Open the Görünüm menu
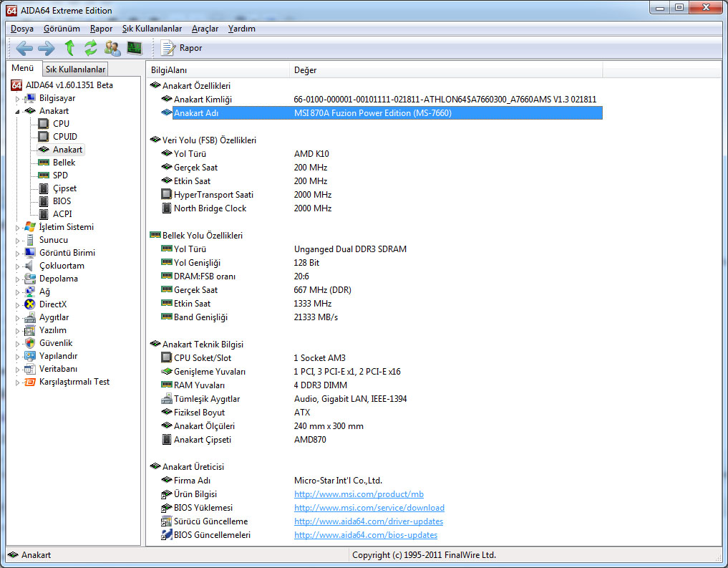Screen dimensions: 728x568 pos(62,29)
